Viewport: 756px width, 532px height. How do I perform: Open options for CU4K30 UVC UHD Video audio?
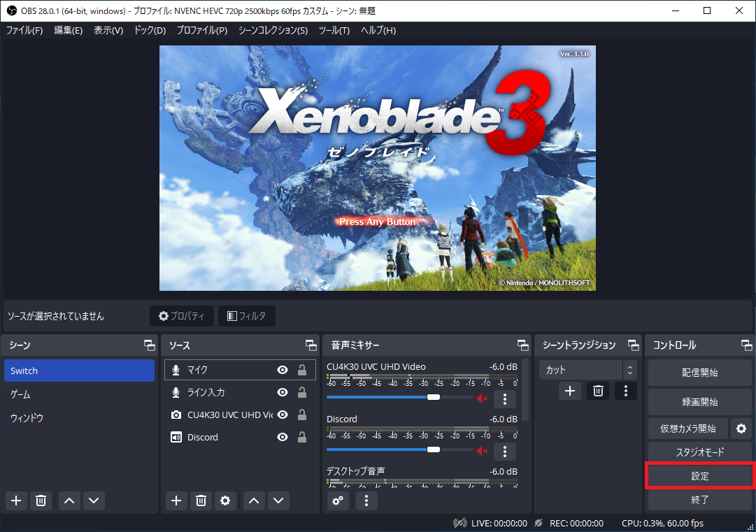(505, 398)
